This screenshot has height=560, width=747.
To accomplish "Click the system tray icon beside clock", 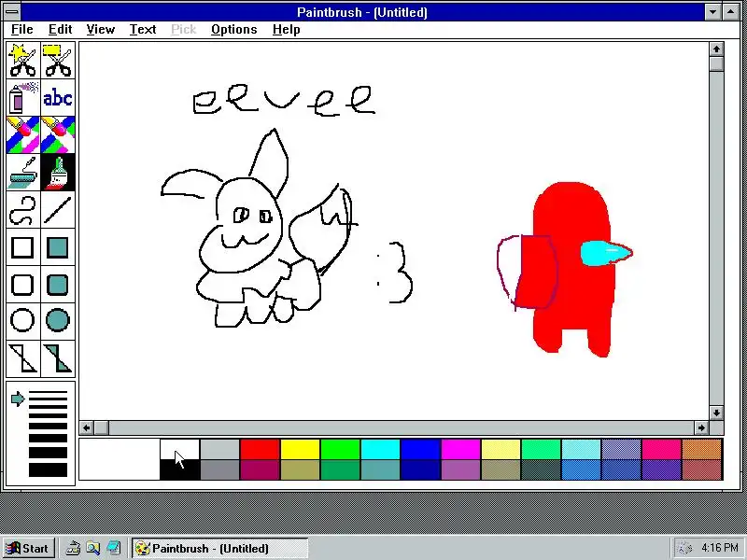I will coord(685,548).
